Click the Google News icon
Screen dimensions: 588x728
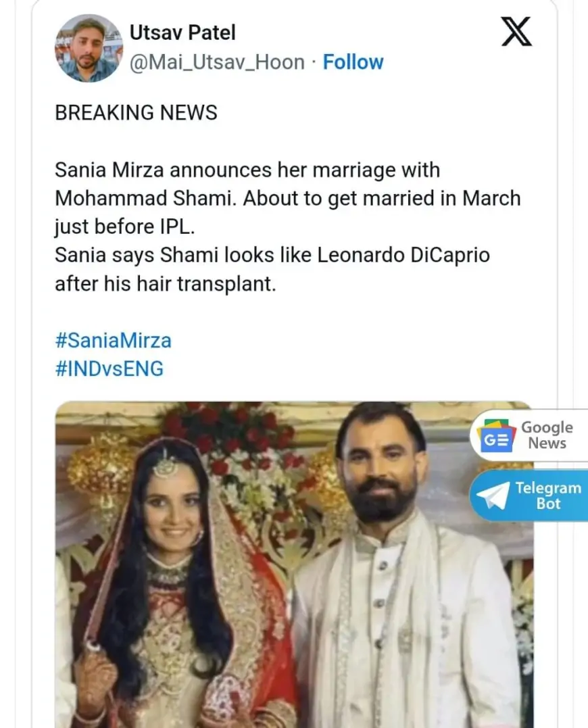497,436
